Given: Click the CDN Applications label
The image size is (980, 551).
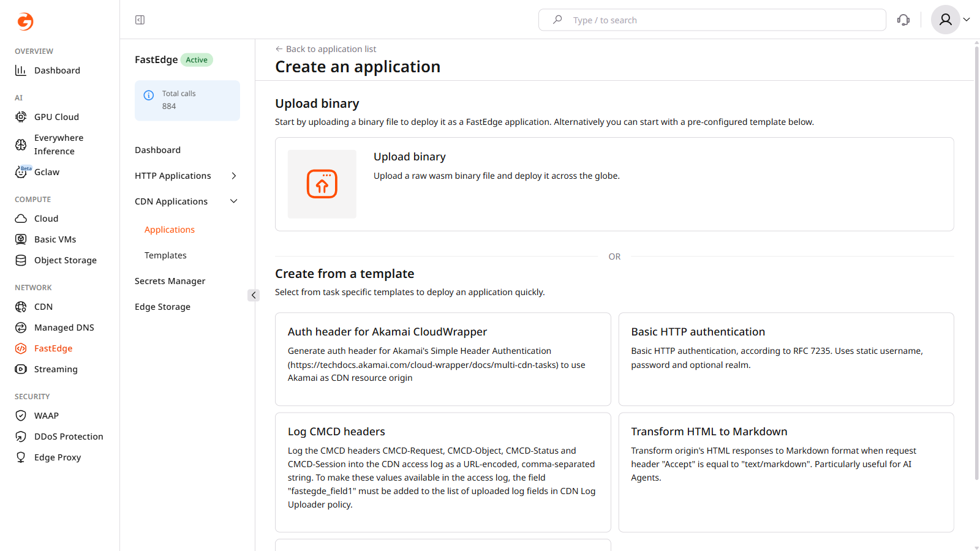Looking at the screenshot, I should (x=171, y=201).
